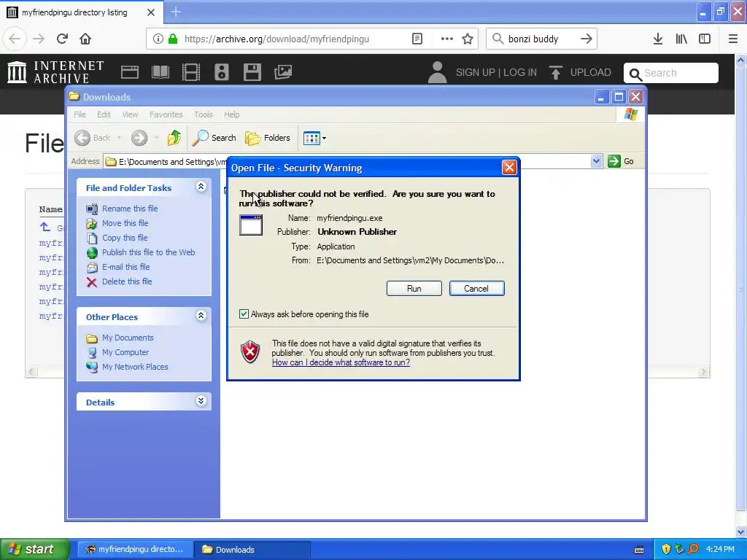
Task: Collapse the File and Folder Tasks panel
Action: point(201,187)
